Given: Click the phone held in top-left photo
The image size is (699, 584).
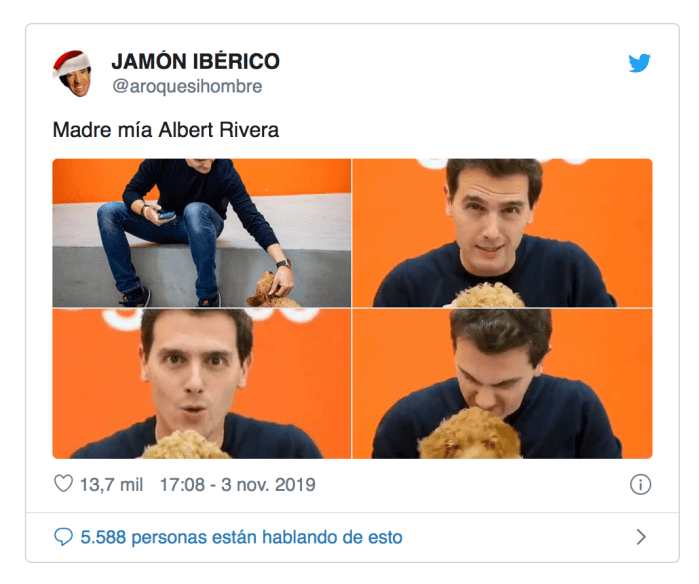Looking at the screenshot, I should (165, 216).
